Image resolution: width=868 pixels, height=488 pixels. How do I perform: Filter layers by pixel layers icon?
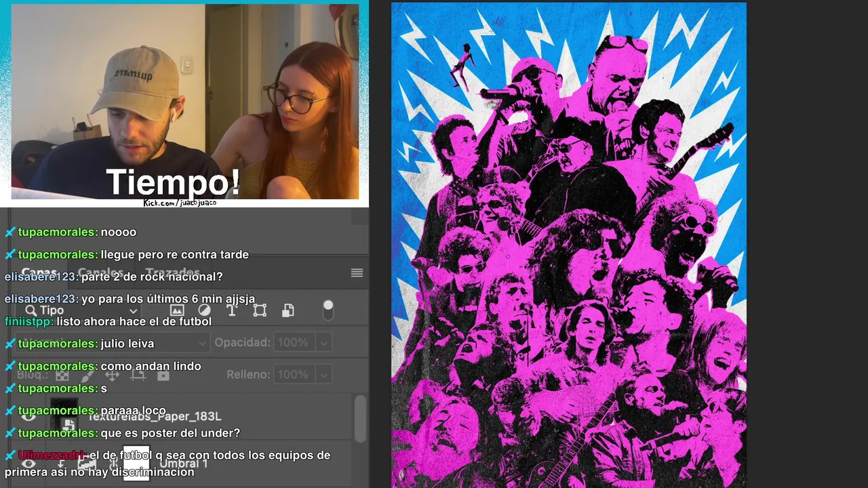point(177,310)
